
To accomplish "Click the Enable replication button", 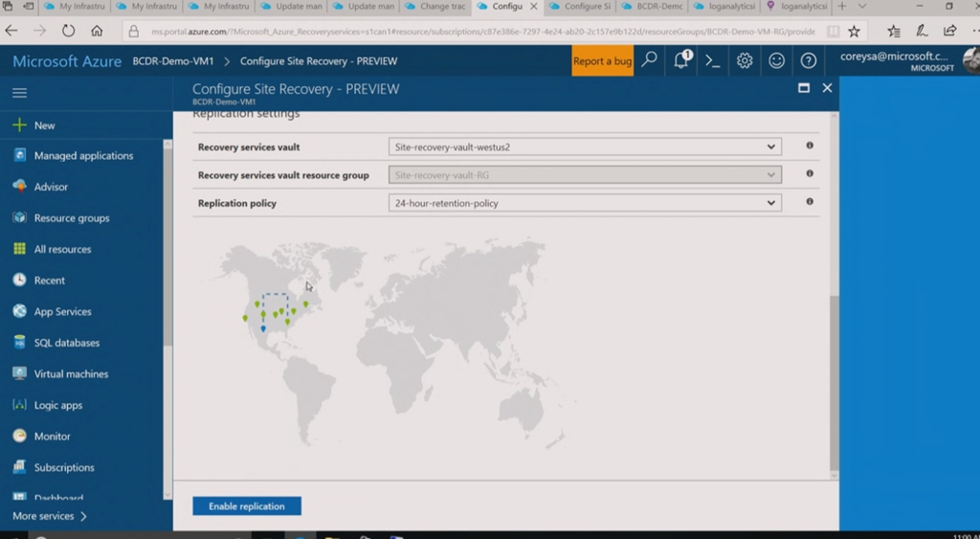I will tap(246, 505).
